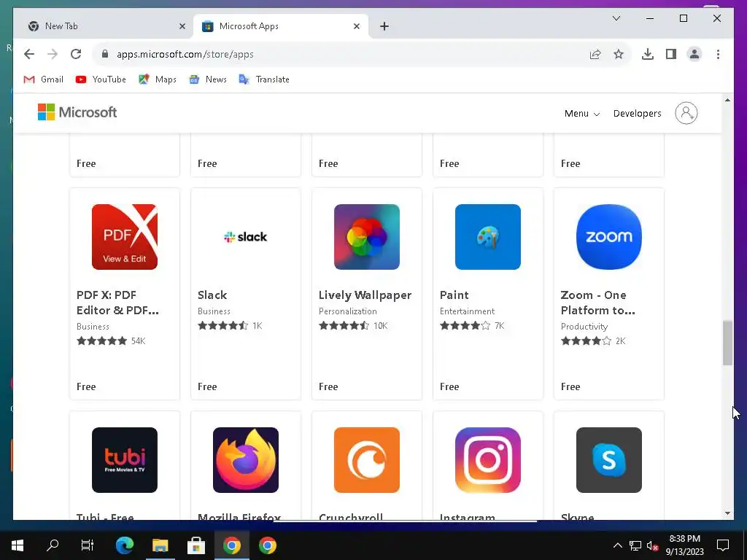Select the Instagram app icon
The height and width of the screenshot is (560, 747).
(487, 459)
